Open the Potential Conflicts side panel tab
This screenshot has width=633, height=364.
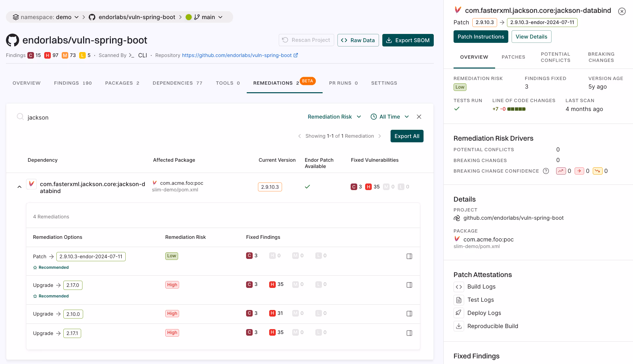click(x=555, y=57)
